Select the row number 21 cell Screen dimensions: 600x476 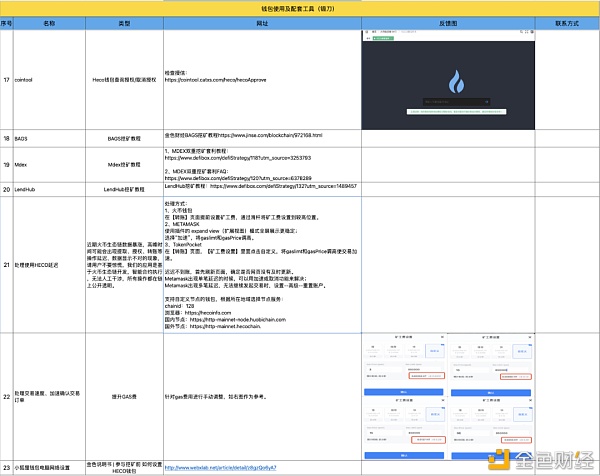click(x=7, y=265)
